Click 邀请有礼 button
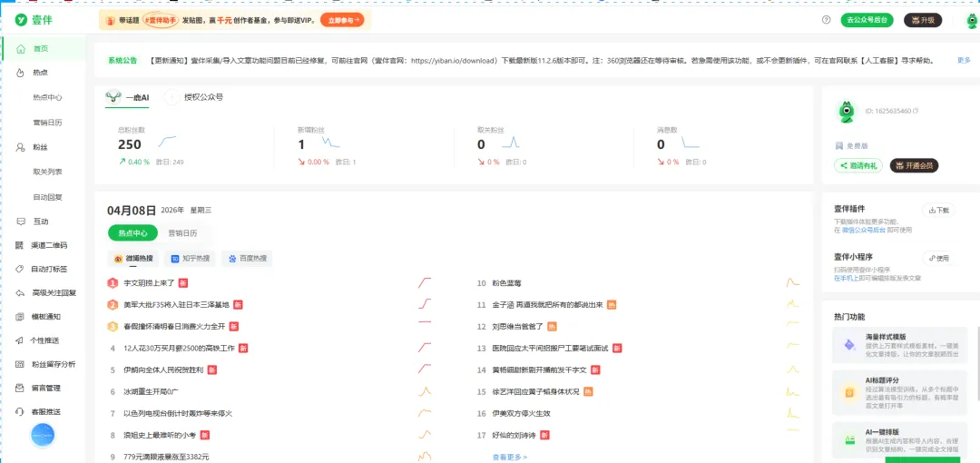 point(858,166)
